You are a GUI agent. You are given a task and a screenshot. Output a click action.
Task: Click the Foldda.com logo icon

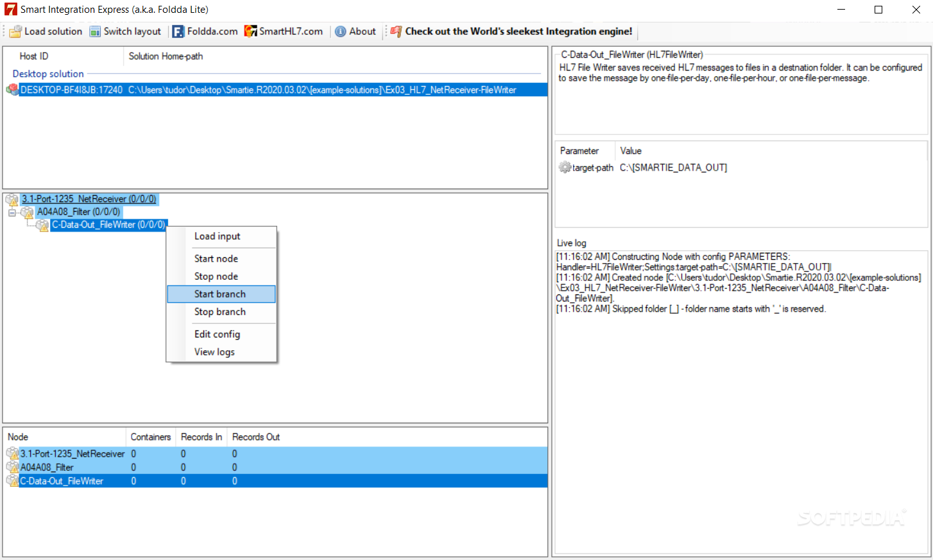178,31
